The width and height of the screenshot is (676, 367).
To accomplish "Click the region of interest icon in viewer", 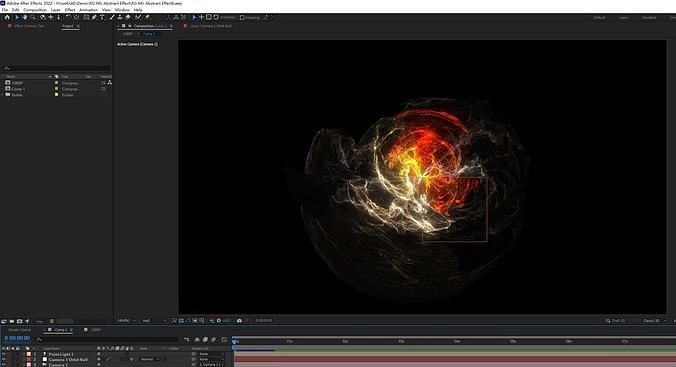I will point(195,320).
